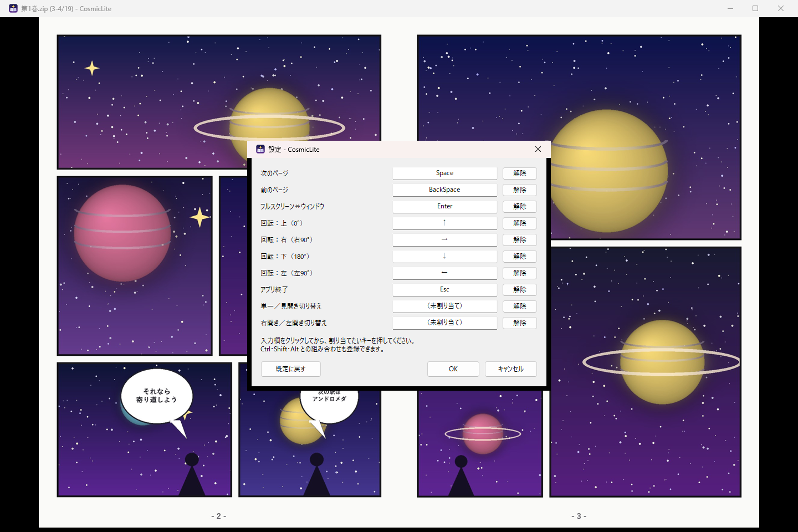This screenshot has height=532, width=798.
Task: Clear the 回転：左（左90°） shortcut with 解除
Action: 520,273
